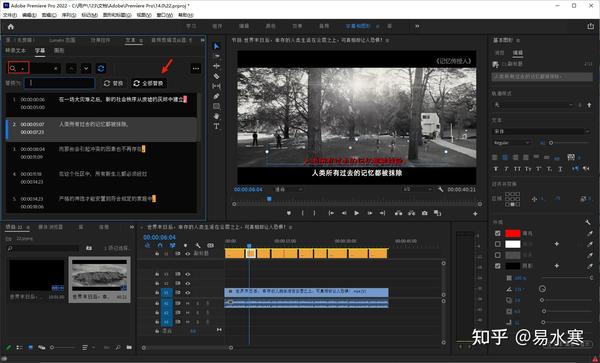Screen dimensions: 600x363
Task: Select the Pen tool
Action: pyautogui.click(x=217, y=96)
